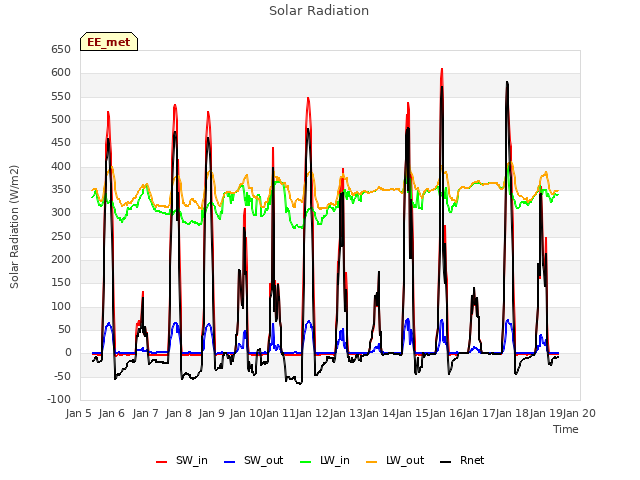Click the Solar Radiation (W/m2) axis label
640x480 pixels.
(14, 227)
